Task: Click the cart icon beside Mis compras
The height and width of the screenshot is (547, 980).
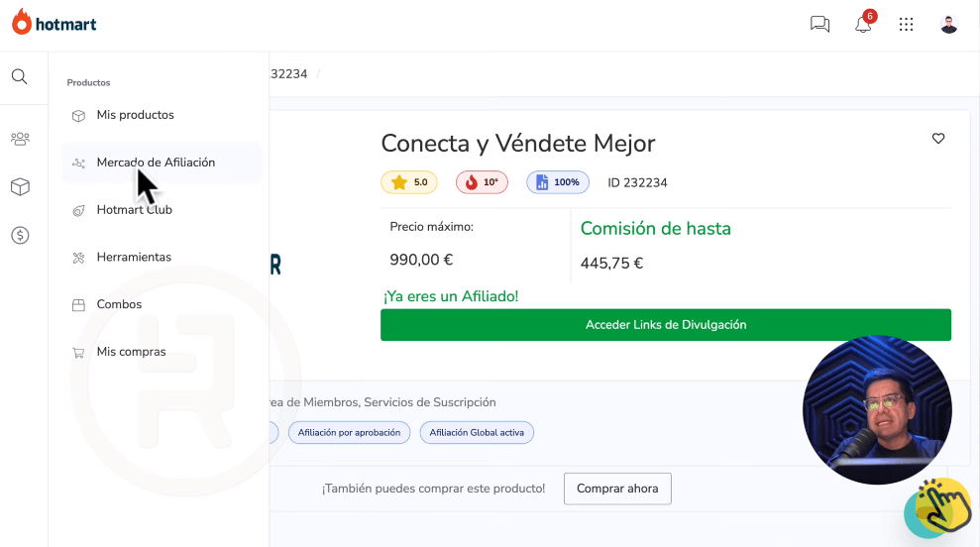Action: pyautogui.click(x=78, y=353)
